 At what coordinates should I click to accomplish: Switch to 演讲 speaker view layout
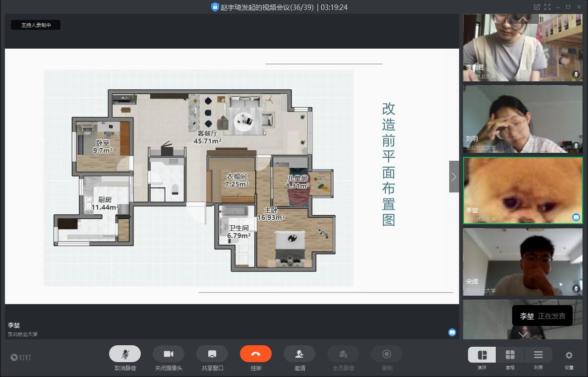coord(482,355)
